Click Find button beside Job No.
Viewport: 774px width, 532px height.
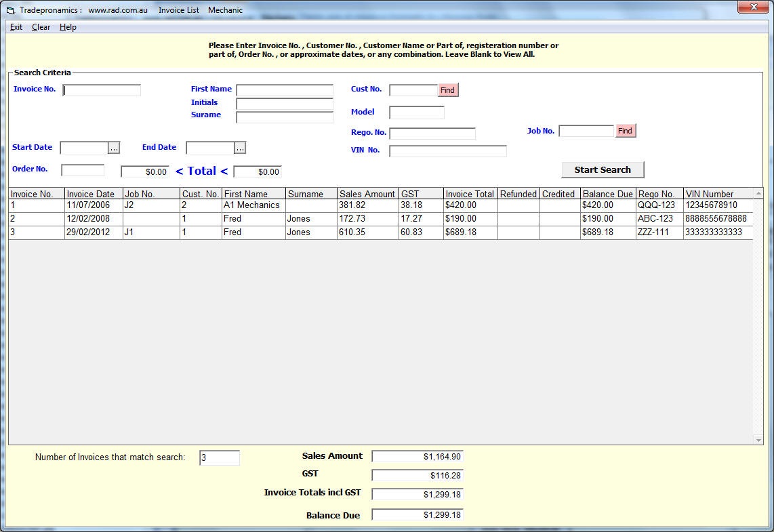[x=626, y=131]
